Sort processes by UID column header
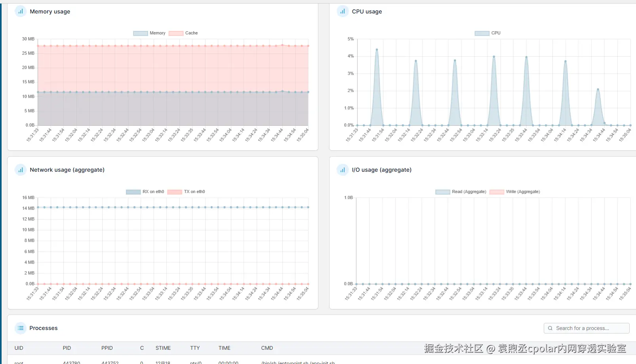 [19, 348]
